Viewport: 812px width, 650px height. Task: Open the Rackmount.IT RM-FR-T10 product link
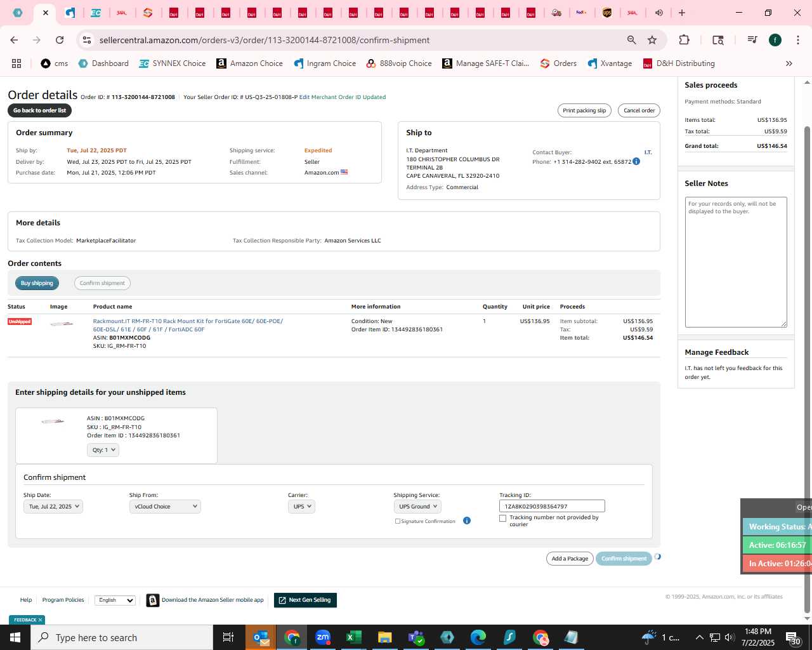[x=188, y=325]
